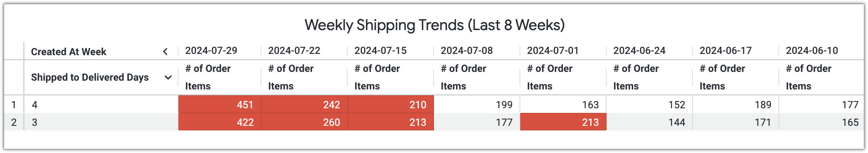Click the Weekly Shipping Trends title

coord(434,25)
